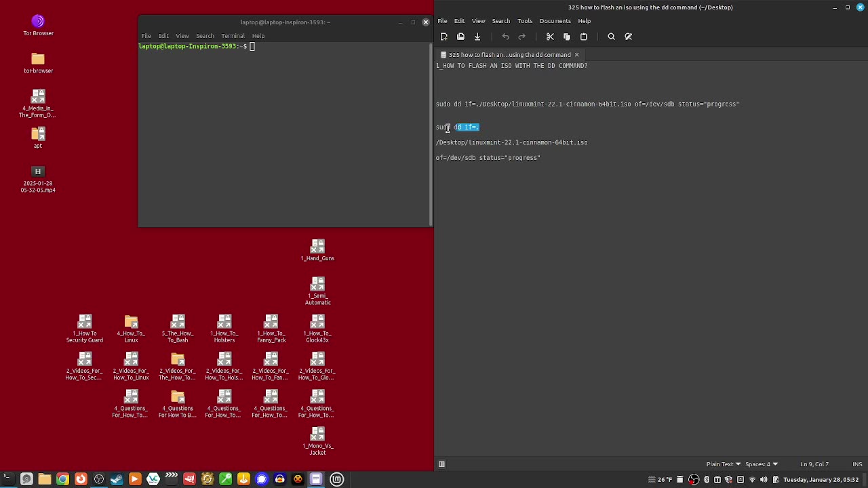Open the terminal's Help menu
868x488 pixels.
tap(258, 36)
